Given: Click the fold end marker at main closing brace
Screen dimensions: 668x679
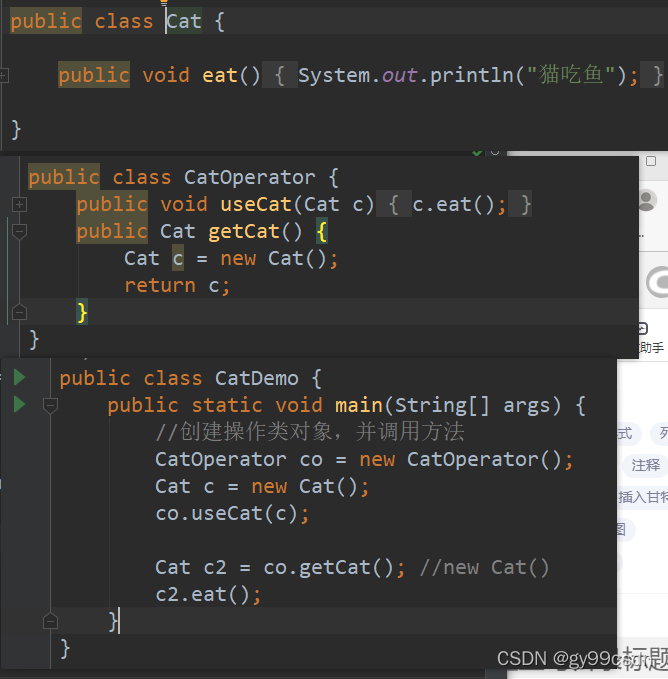Looking at the screenshot, I should [50, 621].
